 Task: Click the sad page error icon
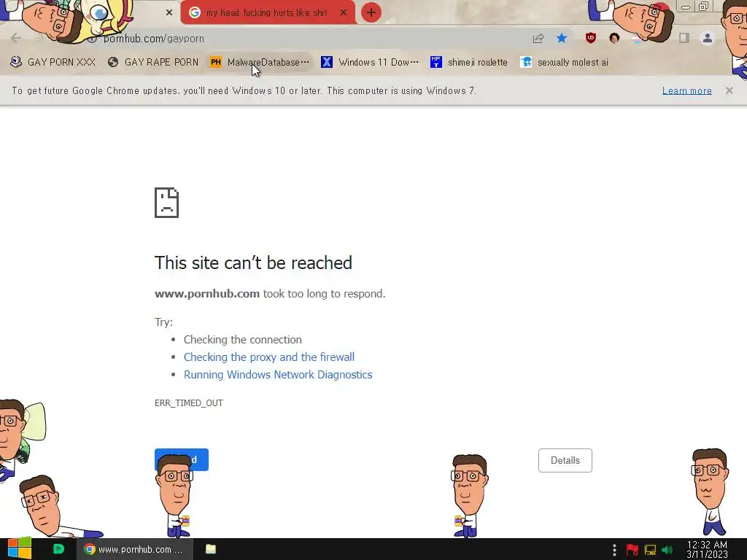[167, 203]
